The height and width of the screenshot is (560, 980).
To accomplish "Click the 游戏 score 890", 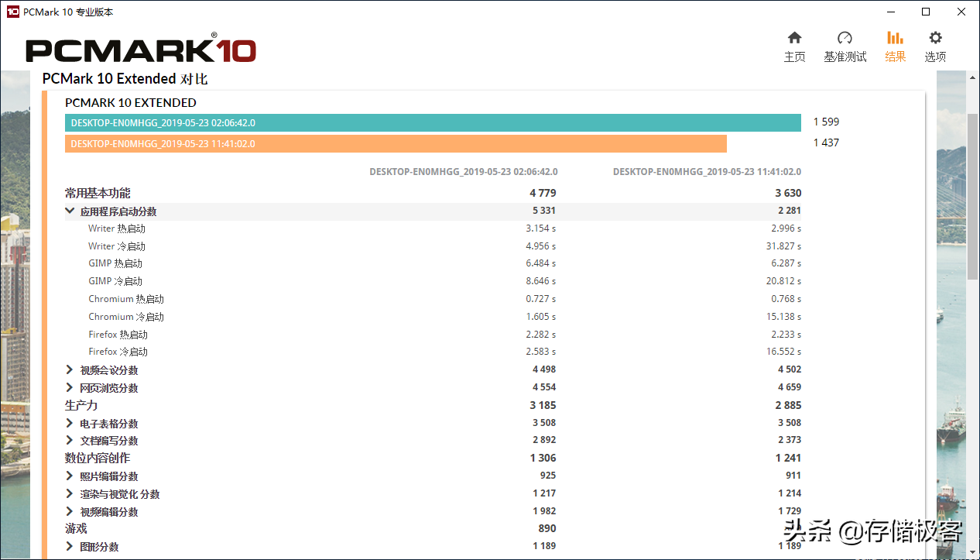I will pyautogui.click(x=547, y=528).
